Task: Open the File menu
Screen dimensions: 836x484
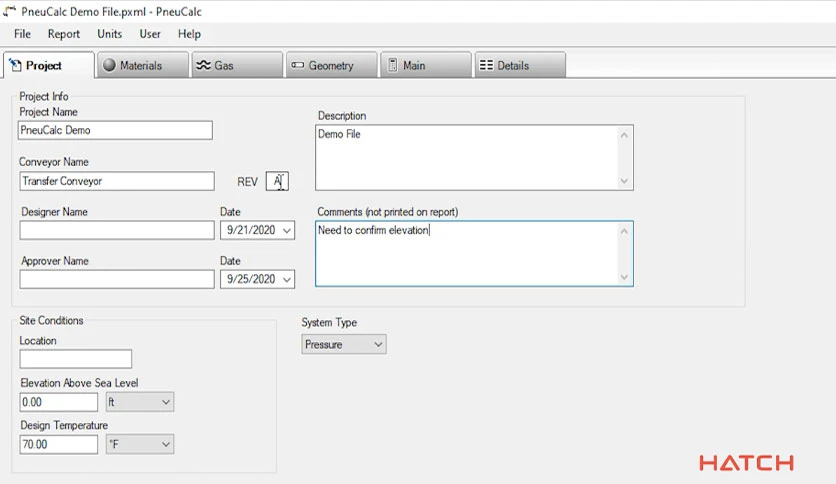Action: (x=22, y=34)
